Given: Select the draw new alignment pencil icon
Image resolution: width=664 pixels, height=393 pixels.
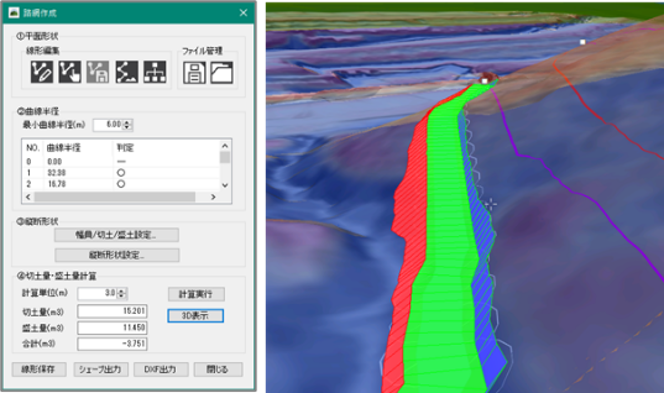Looking at the screenshot, I should point(42,72).
